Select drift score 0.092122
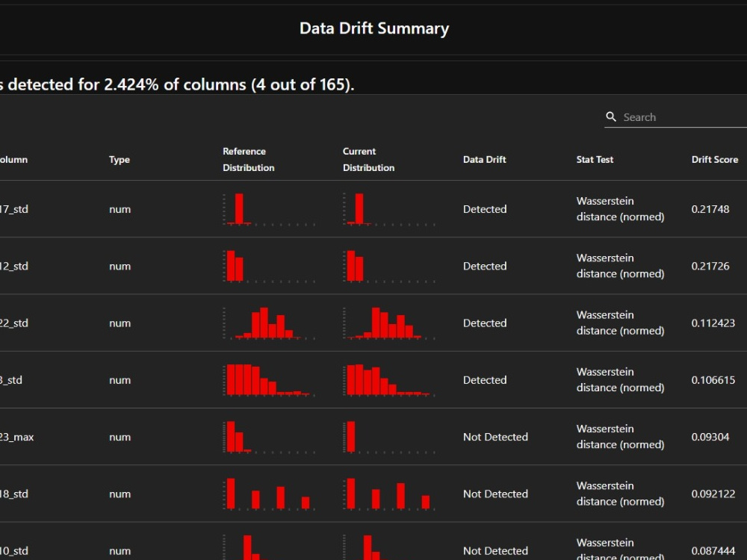The width and height of the screenshot is (747, 560). (x=713, y=494)
